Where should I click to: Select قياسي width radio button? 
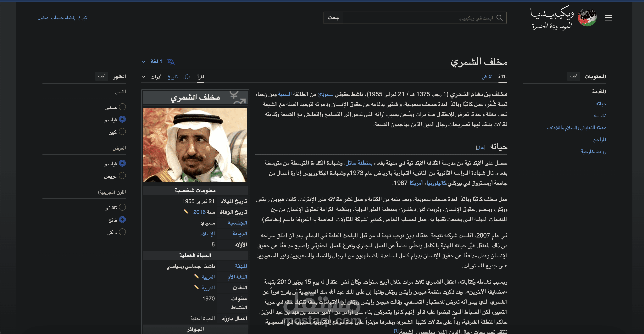click(x=122, y=163)
